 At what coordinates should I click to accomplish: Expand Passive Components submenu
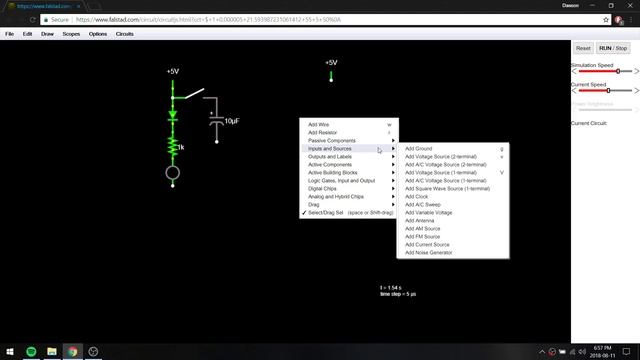(x=349, y=140)
